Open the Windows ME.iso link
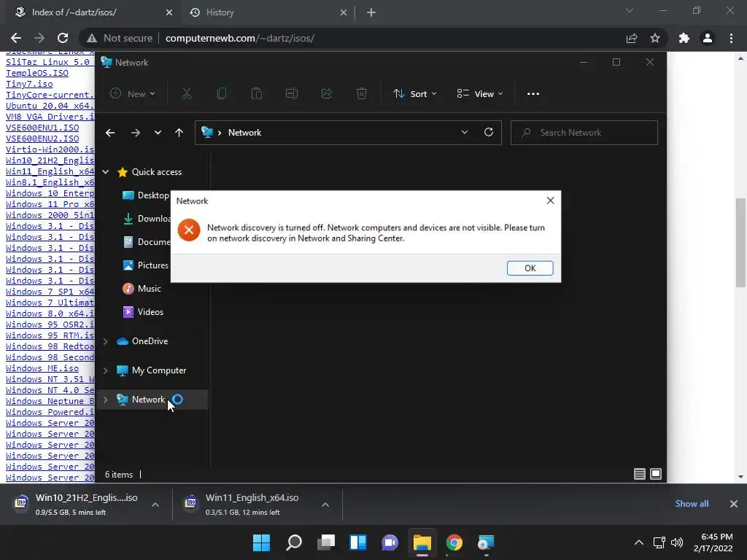This screenshot has width=747, height=560. (42, 368)
